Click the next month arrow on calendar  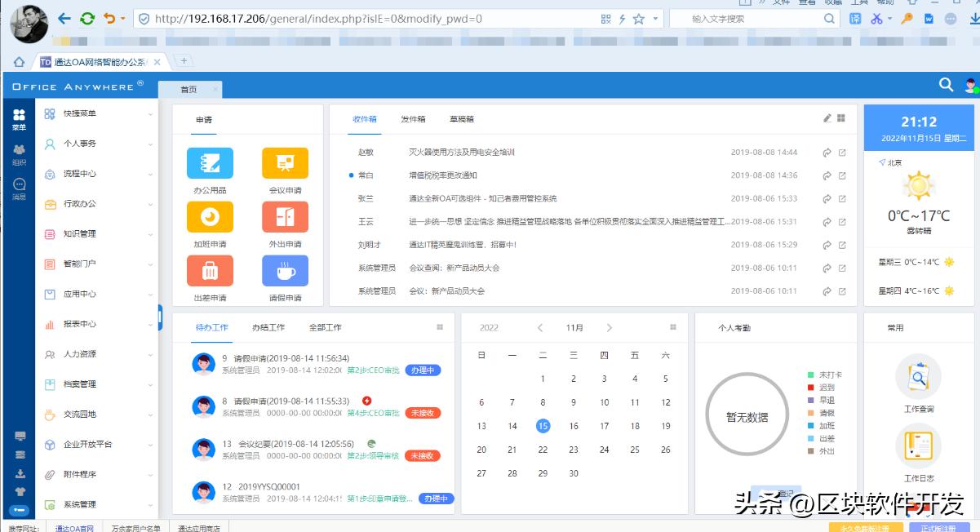pyautogui.click(x=610, y=326)
